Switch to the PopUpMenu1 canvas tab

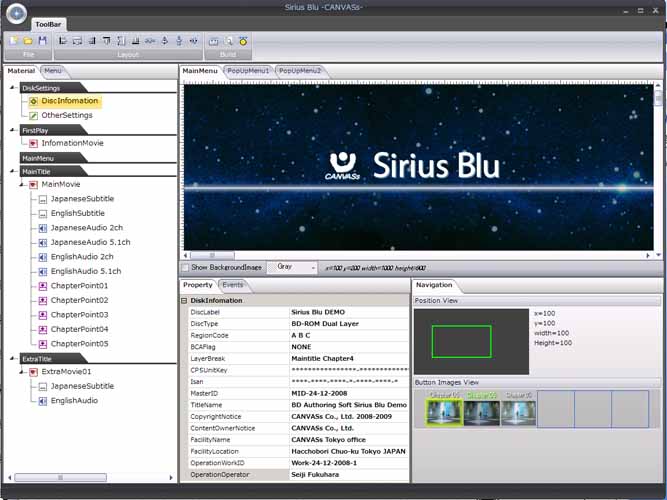(248, 71)
